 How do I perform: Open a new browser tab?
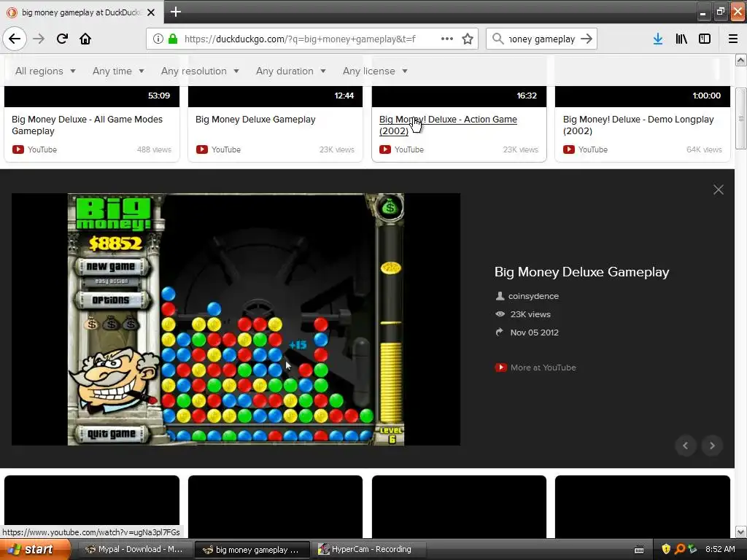pyautogui.click(x=175, y=12)
